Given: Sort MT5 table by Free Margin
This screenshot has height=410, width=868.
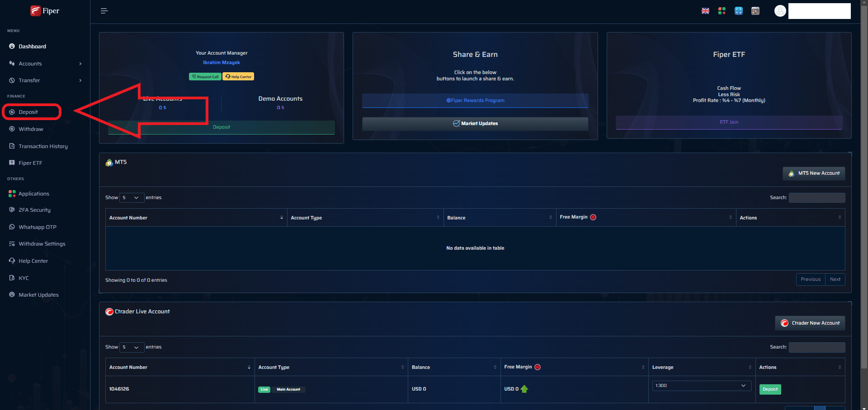Looking at the screenshot, I should pos(646,218).
